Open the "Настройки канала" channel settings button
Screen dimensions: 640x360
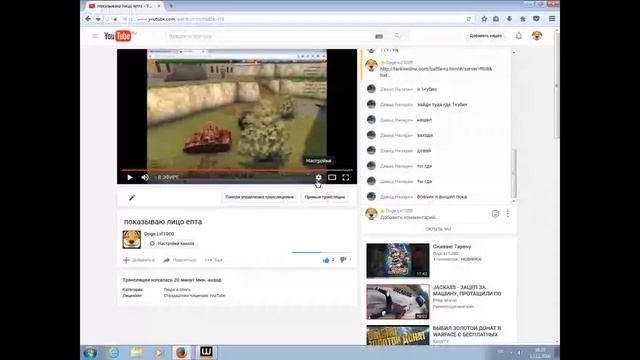click(x=172, y=243)
